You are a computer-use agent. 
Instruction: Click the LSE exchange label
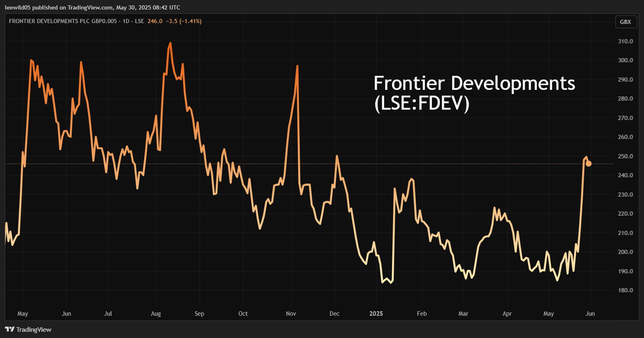tap(140, 21)
